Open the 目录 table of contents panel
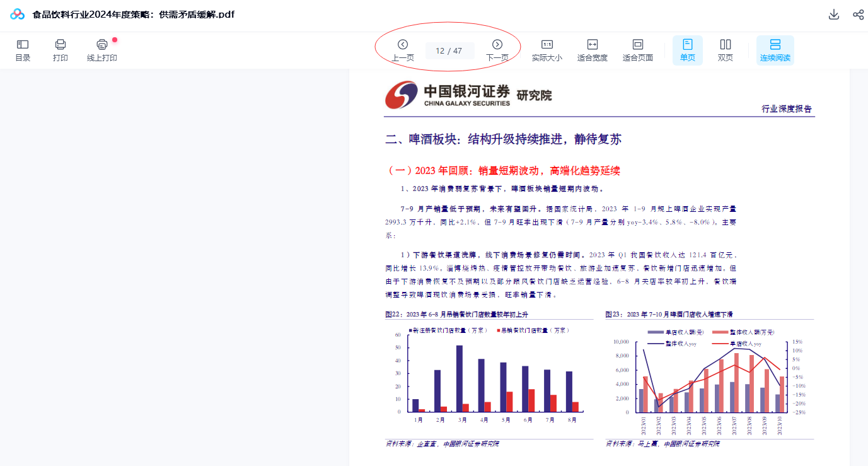868x466 pixels. coord(23,50)
